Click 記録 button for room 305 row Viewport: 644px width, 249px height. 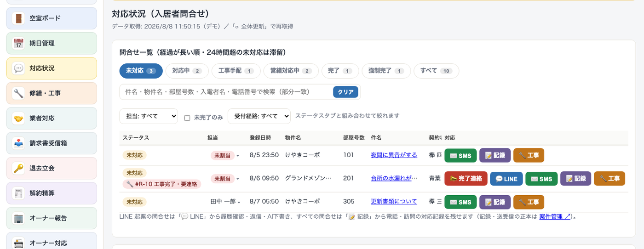(x=495, y=202)
